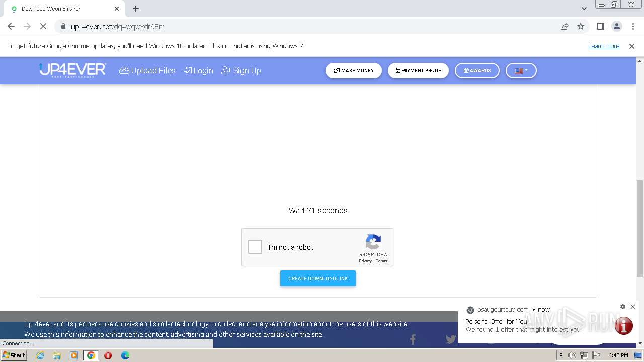The width and height of the screenshot is (644, 362).
Task: Open Chrome profile avatar
Action: pos(617,26)
